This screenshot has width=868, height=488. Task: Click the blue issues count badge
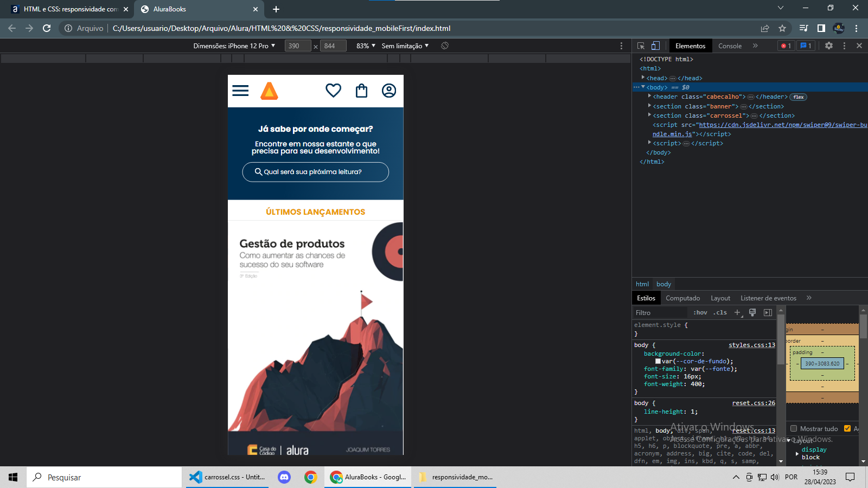tap(806, 46)
